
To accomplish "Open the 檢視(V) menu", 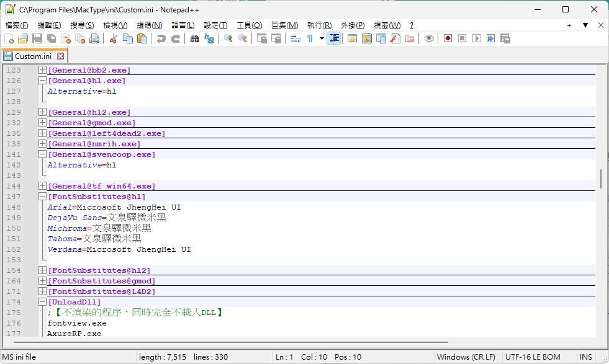I will (x=115, y=25).
